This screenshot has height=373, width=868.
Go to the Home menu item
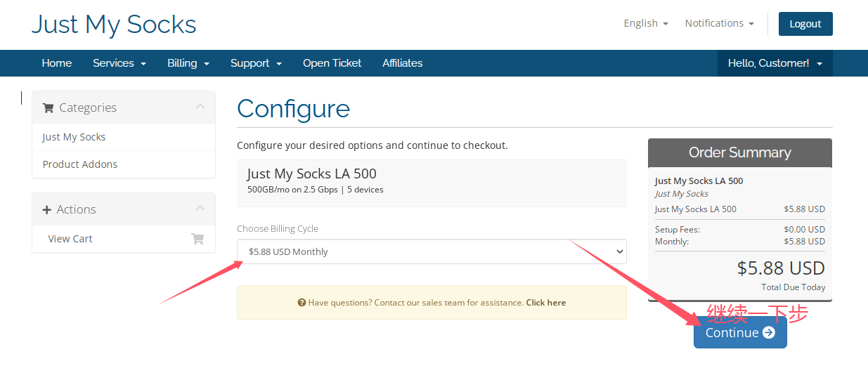click(x=57, y=63)
